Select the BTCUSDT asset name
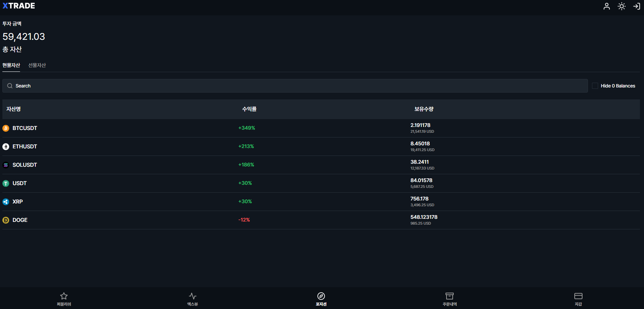 (25, 128)
